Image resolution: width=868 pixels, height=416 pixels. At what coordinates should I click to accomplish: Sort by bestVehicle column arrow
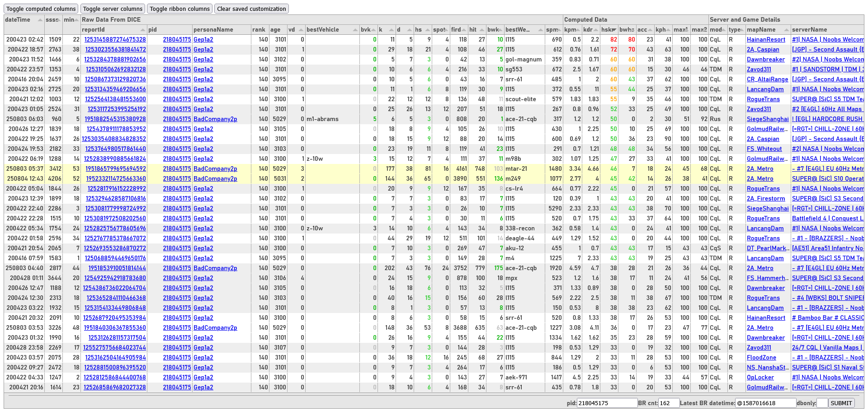pos(355,30)
